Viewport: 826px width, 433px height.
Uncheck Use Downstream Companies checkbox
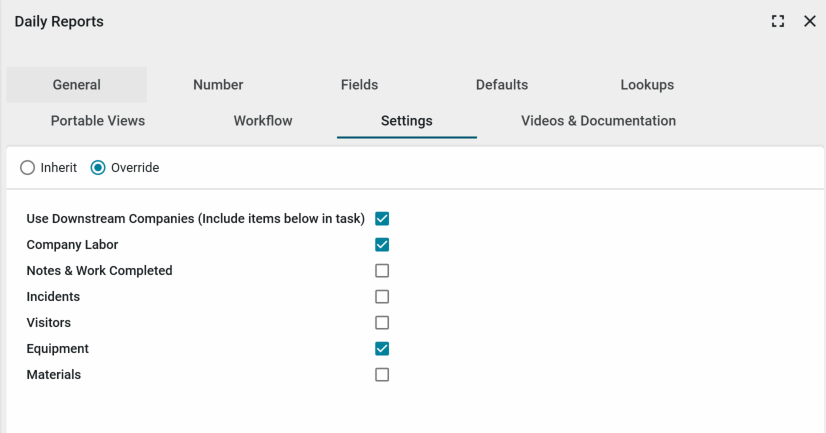click(382, 219)
